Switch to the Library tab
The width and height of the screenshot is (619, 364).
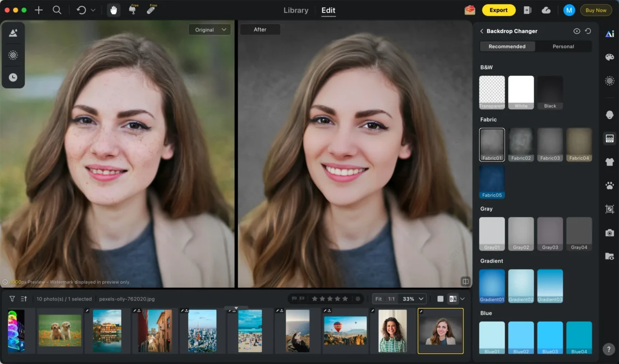click(x=296, y=10)
